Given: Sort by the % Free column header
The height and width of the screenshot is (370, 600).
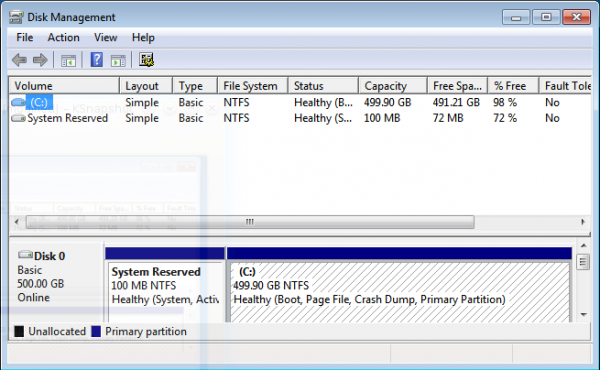Looking at the screenshot, I should 513,86.
